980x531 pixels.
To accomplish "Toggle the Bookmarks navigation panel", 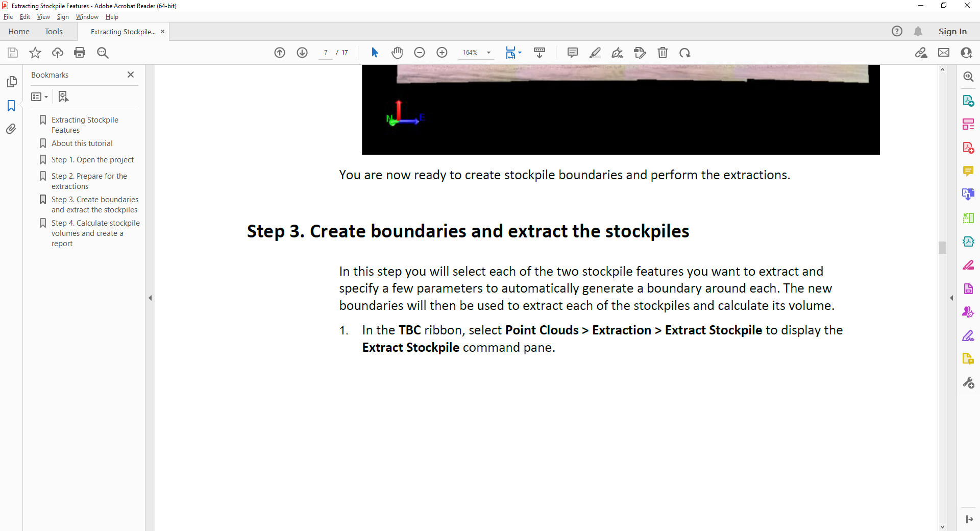I will 11,105.
